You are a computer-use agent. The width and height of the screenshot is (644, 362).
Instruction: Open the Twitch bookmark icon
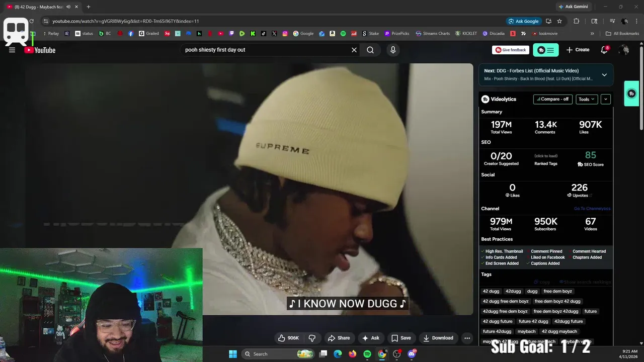(x=231, y=34)
